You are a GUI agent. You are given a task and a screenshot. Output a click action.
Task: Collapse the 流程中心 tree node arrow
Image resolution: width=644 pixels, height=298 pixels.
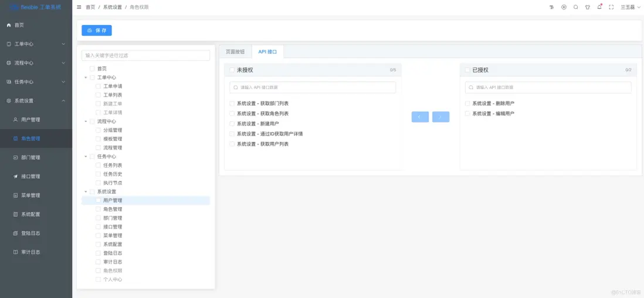point(86,121)
